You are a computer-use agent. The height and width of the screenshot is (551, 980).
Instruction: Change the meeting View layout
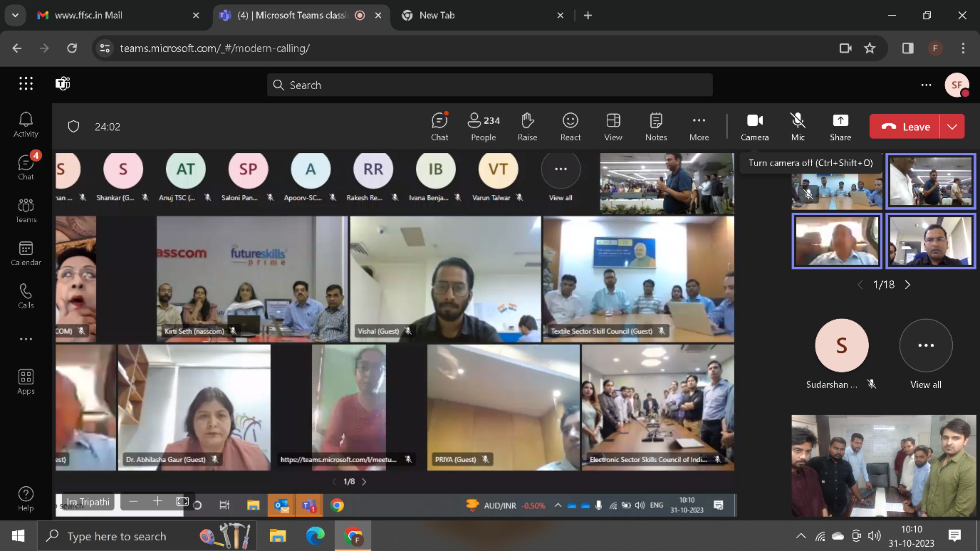[x=613, y=127]
